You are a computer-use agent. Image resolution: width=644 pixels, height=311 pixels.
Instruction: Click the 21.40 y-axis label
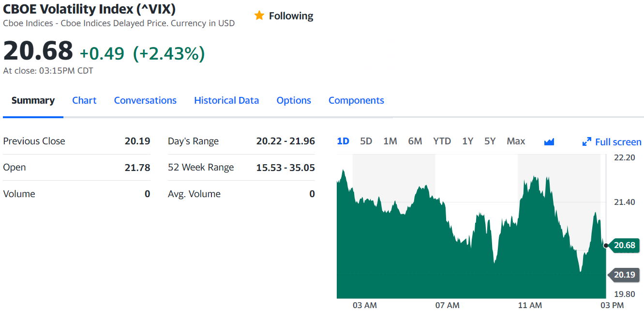click(x=624, y=202)
